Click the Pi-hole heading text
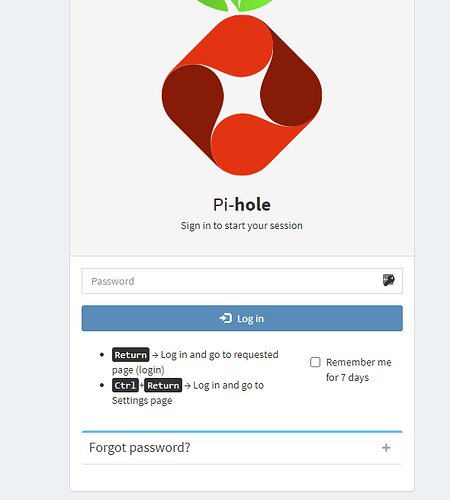This screenshot has width=450, height=500. (x=242, y=204)
